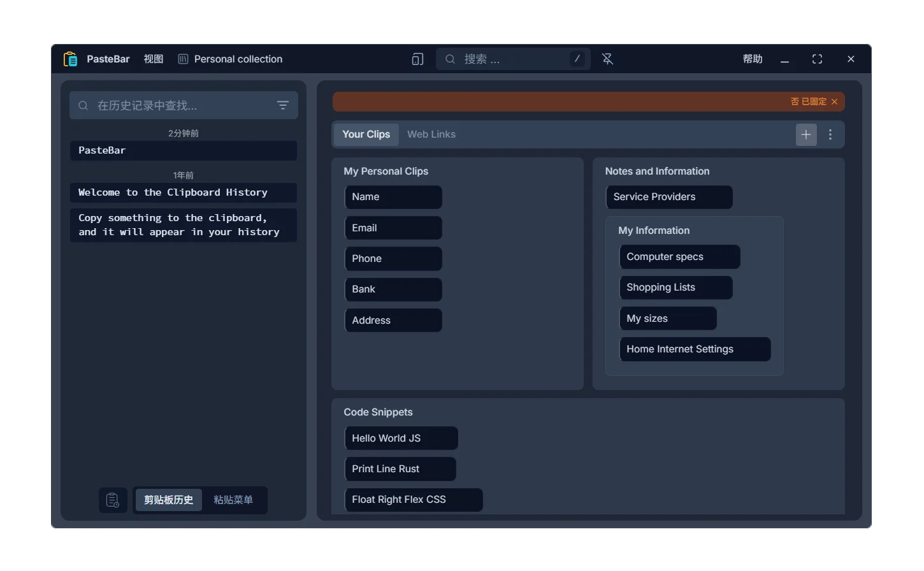Open the 帮助 menu

tap(753, 59)
